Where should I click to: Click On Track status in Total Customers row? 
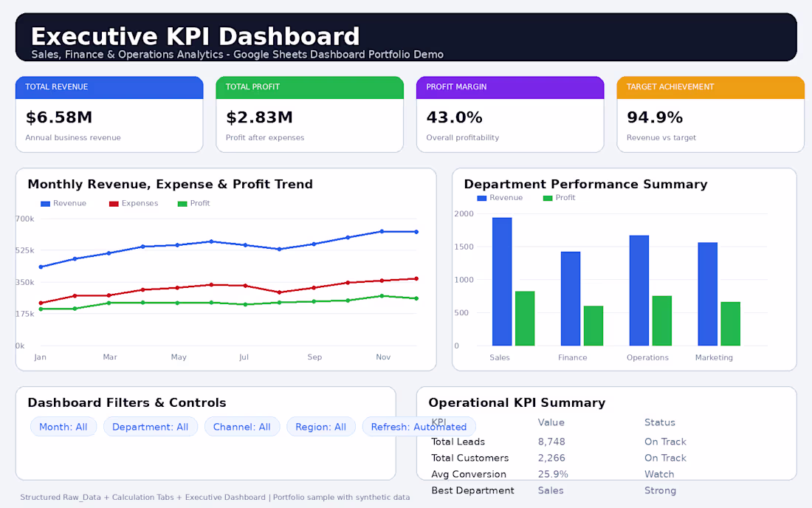click(x=665, y=458)
